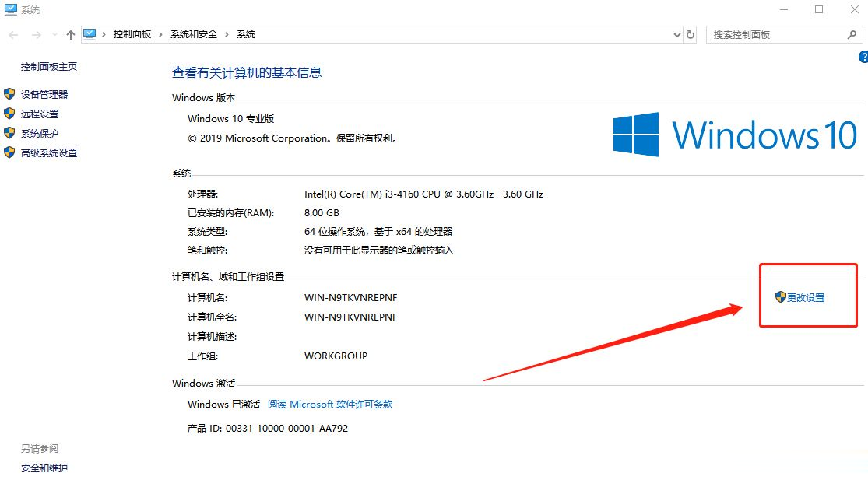Click the magnifier search icon
Viewport: 868px width, 487px height.
(852, 35)
